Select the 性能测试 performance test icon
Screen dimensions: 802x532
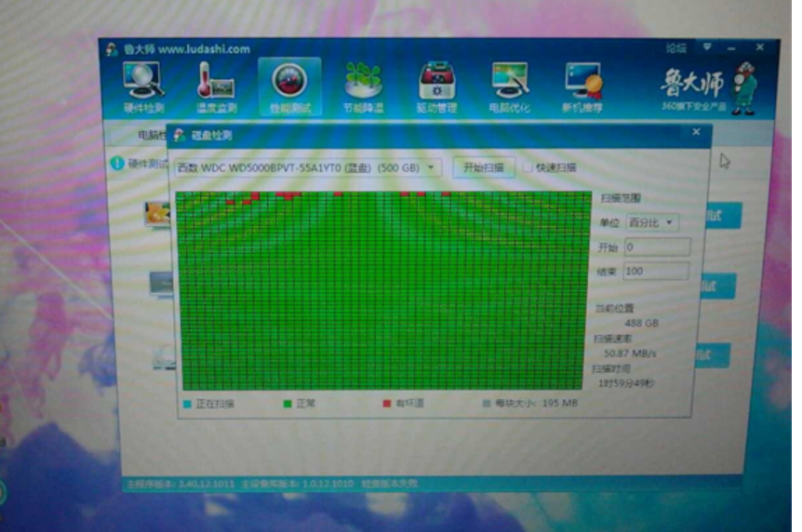(x=289, y=87)
